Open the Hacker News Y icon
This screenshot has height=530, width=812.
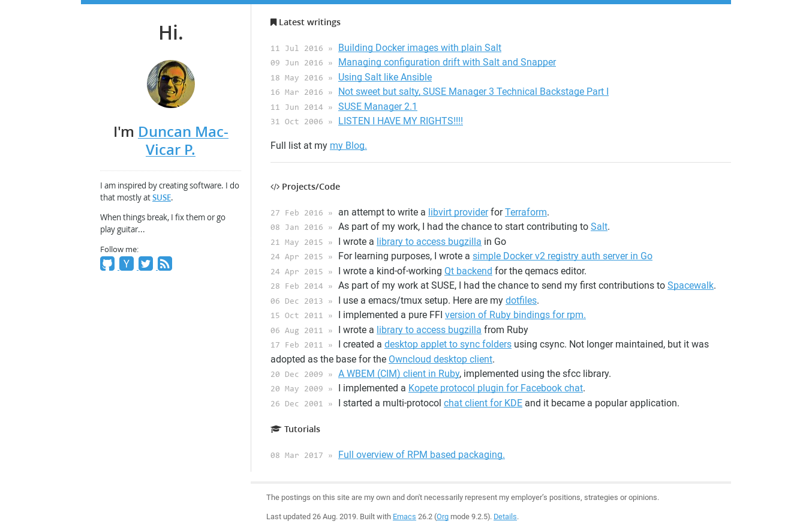click(x=127, y=263)
